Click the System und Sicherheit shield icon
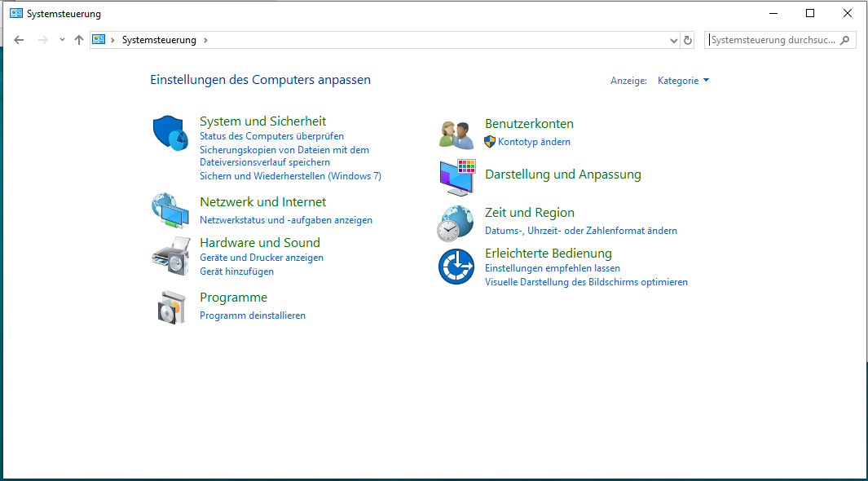Screen dimensions: 868x481 170,134
